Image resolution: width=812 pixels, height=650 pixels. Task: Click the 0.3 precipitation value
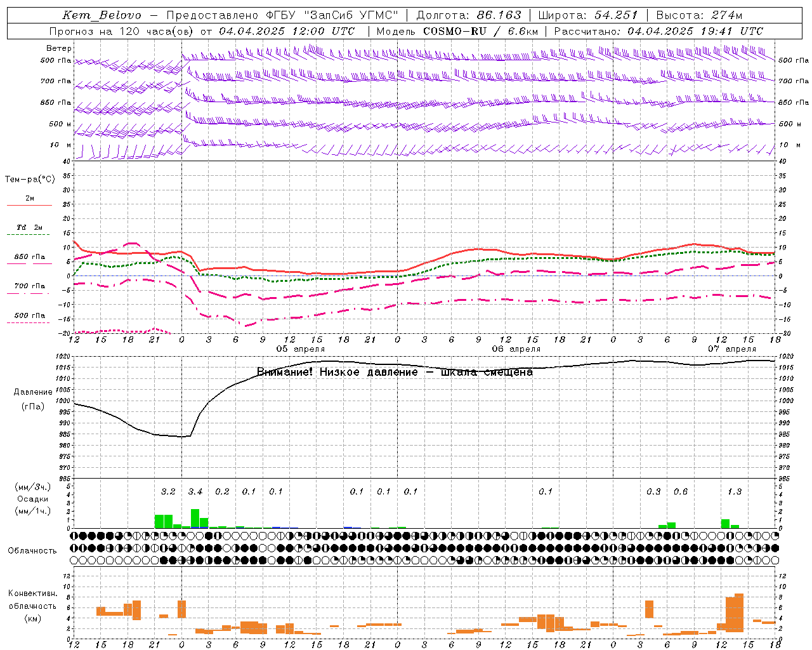pos(653,492)
